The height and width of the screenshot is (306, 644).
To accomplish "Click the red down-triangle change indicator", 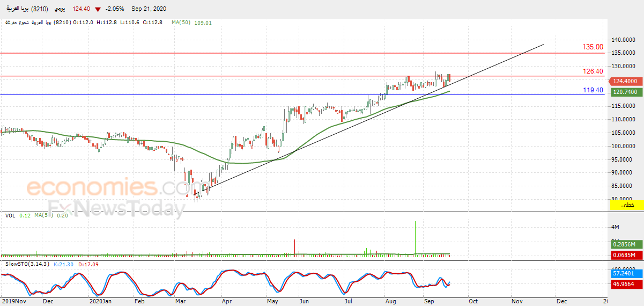I will coord(97,10).
